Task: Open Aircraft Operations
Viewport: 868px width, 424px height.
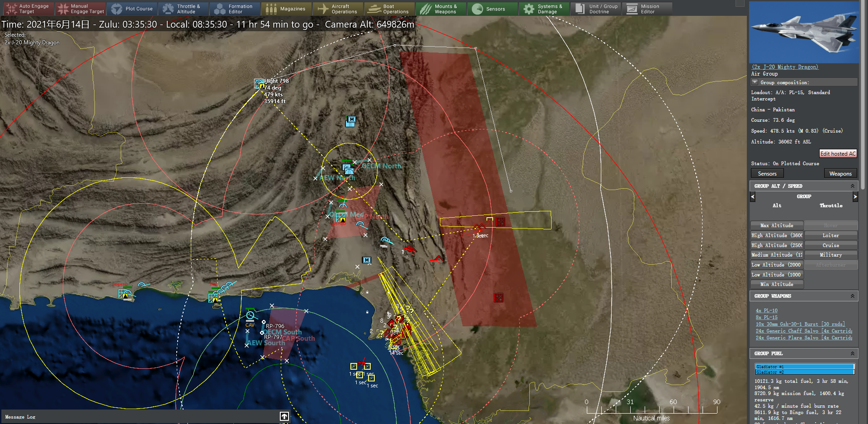Action: click(338, 9)
